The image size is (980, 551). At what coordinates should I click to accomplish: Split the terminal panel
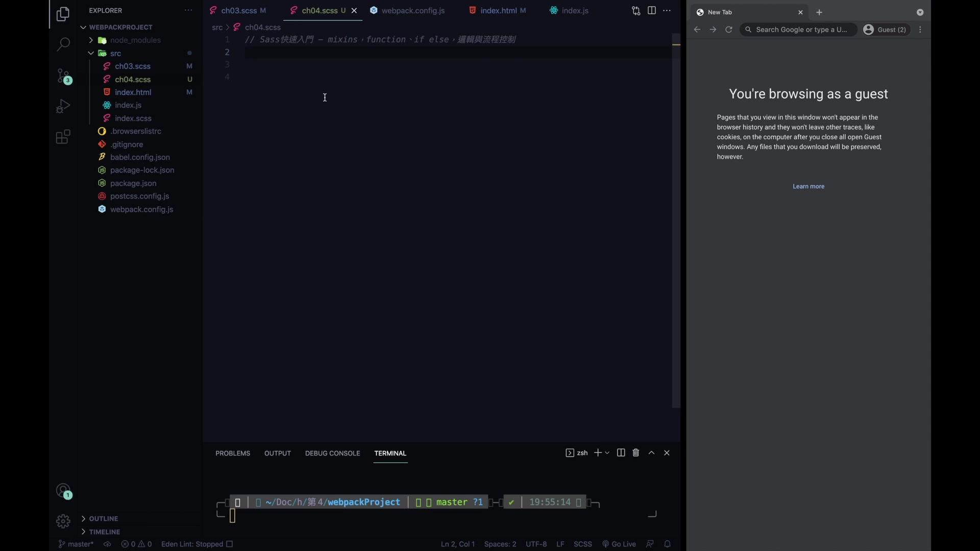pyautogui.click(x=620, y=453)
